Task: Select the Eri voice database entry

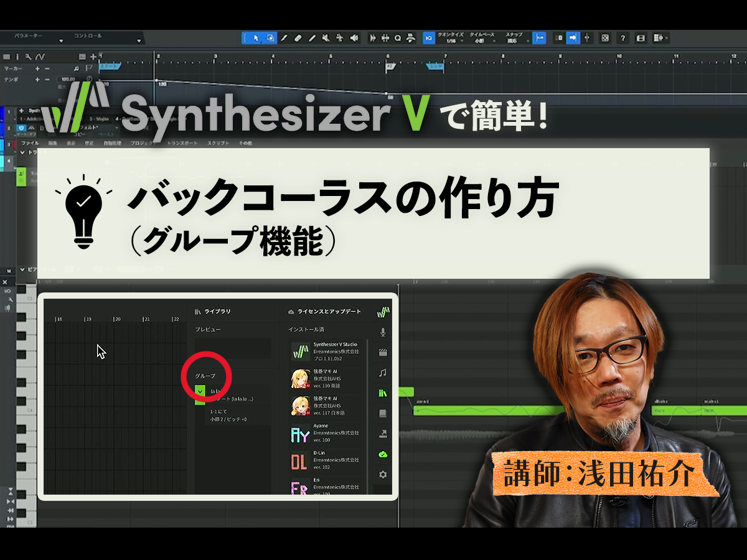Action: click(326, 485)
